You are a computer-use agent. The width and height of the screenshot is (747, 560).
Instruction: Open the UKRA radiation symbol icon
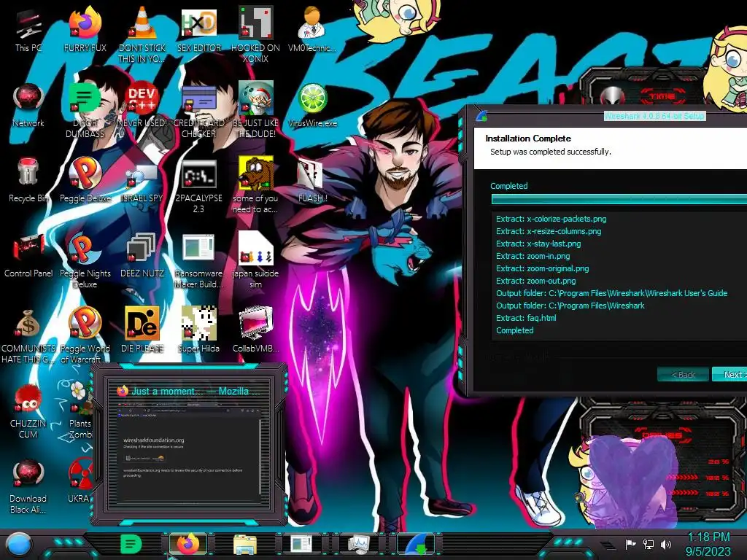point(80,480)
